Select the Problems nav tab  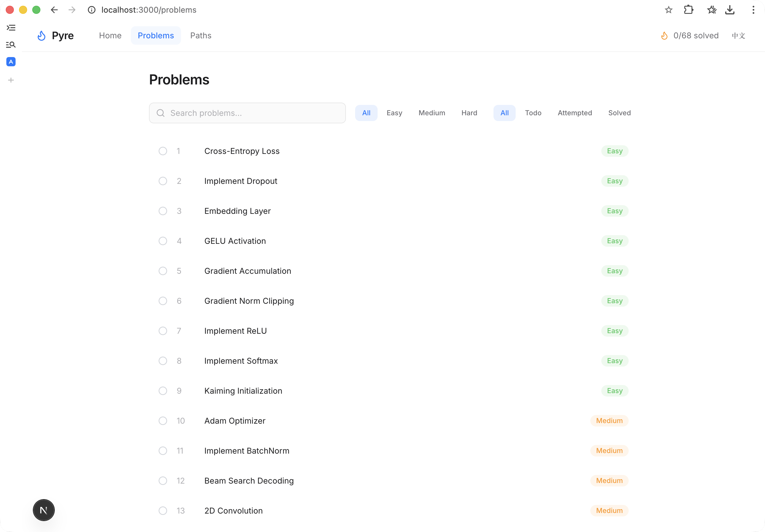pos(156,36)
